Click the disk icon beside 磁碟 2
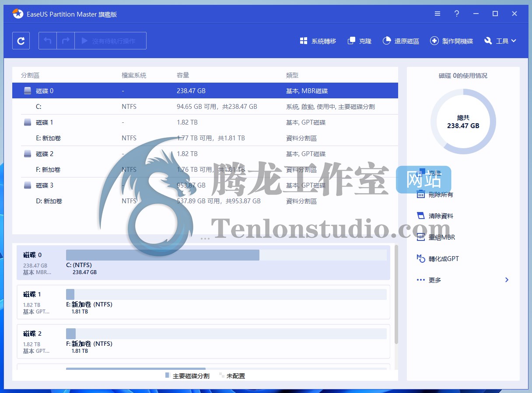Viewport: 532px width, 393px height. (x=28, y=154)
